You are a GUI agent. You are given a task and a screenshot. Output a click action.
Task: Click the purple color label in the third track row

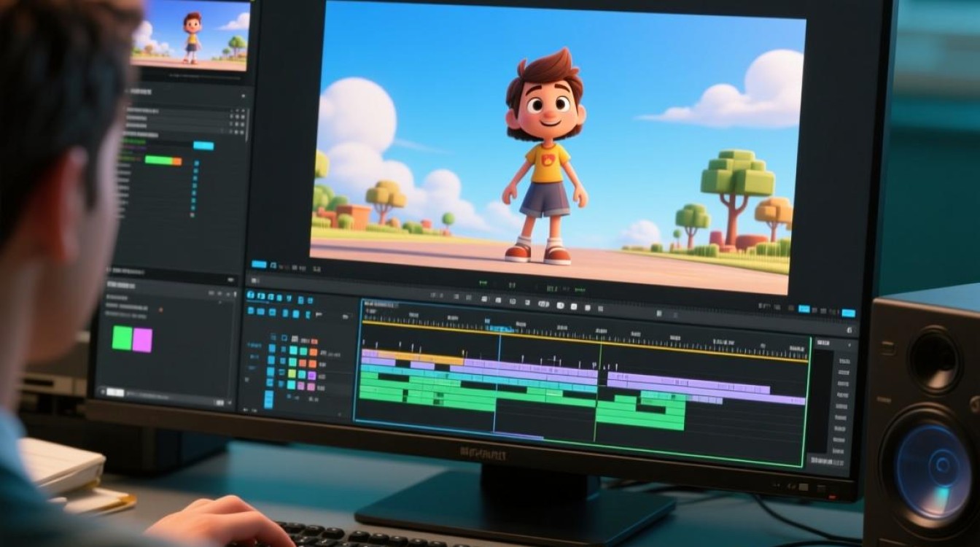(x=312, y=375)
